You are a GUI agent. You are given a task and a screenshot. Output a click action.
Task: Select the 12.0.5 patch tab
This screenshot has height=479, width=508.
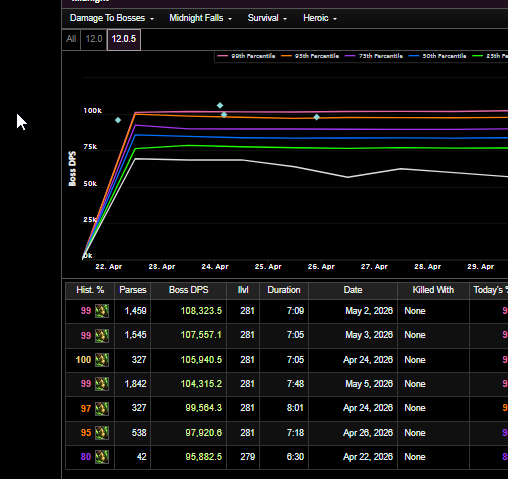coord(124,39)
